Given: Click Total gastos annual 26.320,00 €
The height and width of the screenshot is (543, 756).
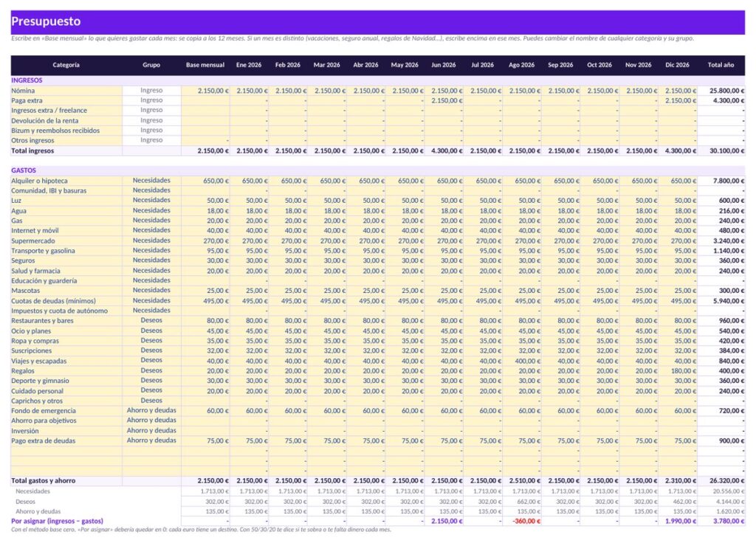Looking at the screenshot, I should click(721, 481).
